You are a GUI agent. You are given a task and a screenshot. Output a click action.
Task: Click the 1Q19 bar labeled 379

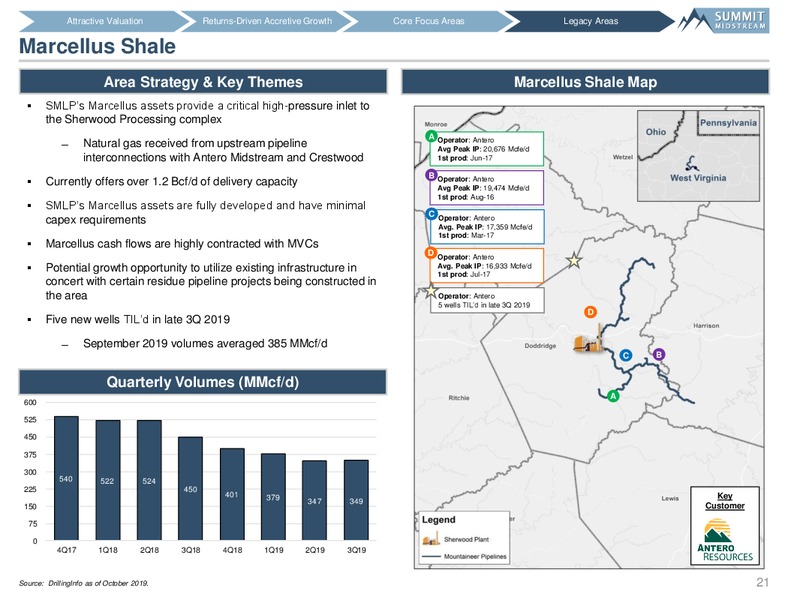(x=273, y=496)
